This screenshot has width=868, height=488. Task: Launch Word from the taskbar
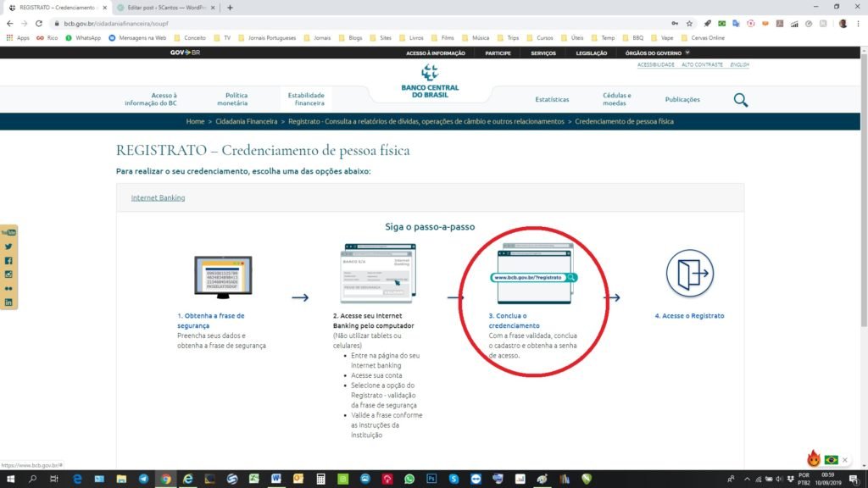pyautogui.click(x=276, y=479)
